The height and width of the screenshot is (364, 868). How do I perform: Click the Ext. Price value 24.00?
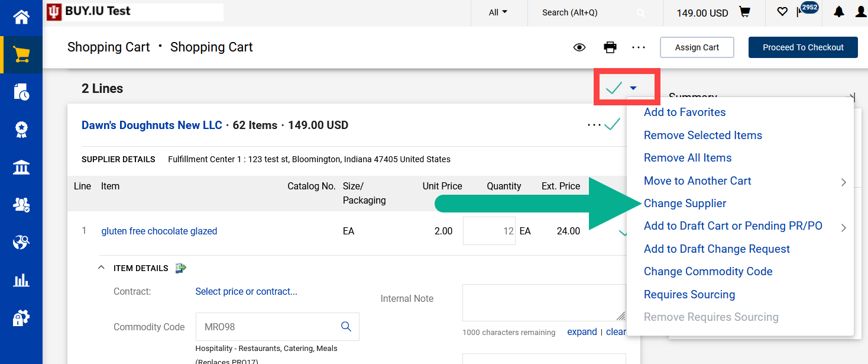[x=568, y=231]
